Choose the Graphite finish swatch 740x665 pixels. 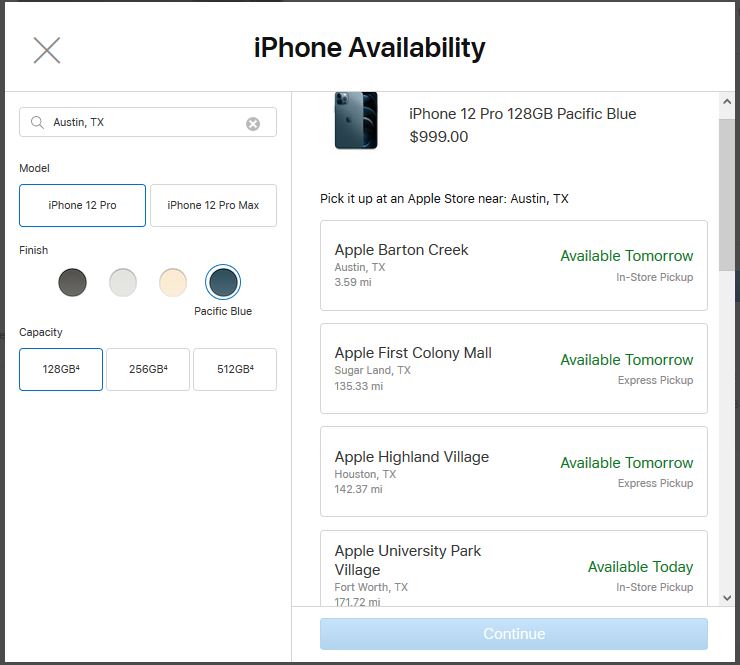pos(72,282)
